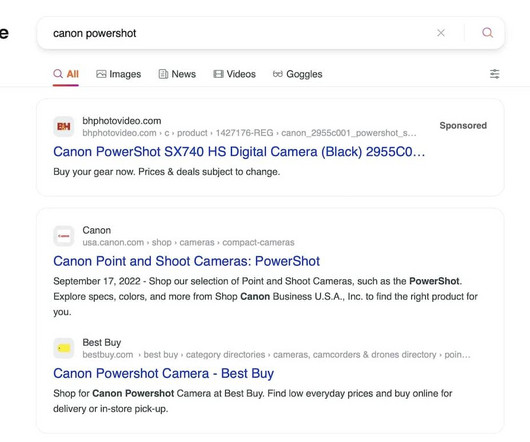Image resolution: width=530 pixels, height=442 pixels.
Task: Click the Canon site favicon
Action: tap(64, 236)
